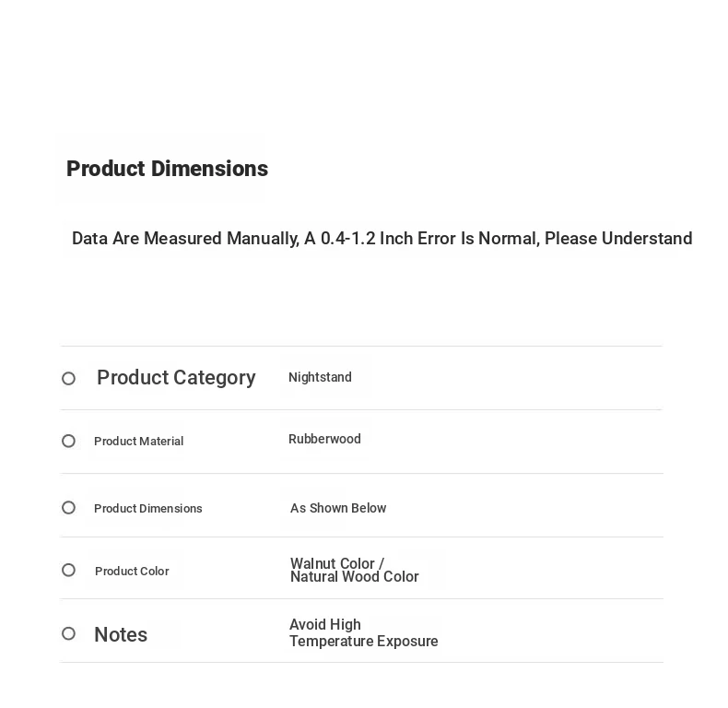Click the circle bullet beside Product Category

pos(69,379)
